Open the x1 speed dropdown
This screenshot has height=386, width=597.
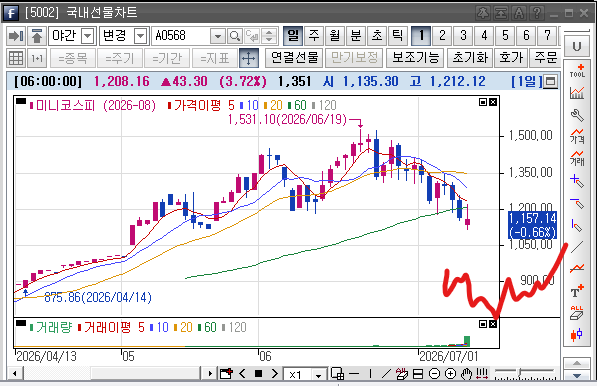[x=319, y=375]
